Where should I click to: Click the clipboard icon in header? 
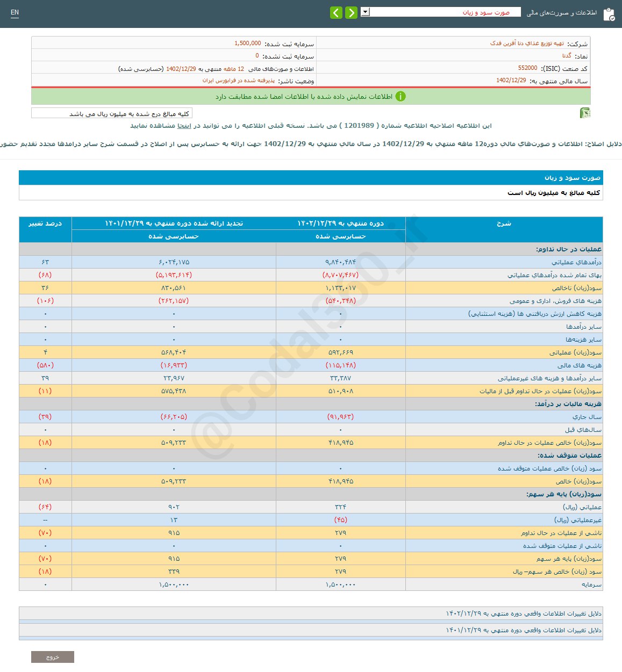click(609, 14)
